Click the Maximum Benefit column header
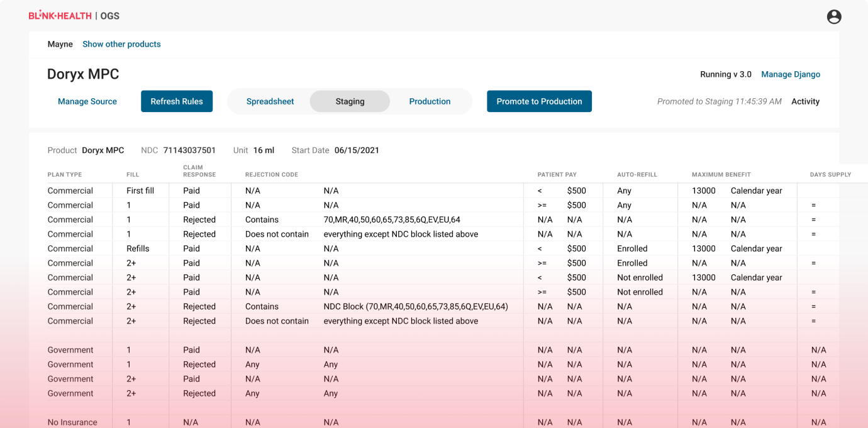This screenshot has height=428, width=868. tap(721, 174)
